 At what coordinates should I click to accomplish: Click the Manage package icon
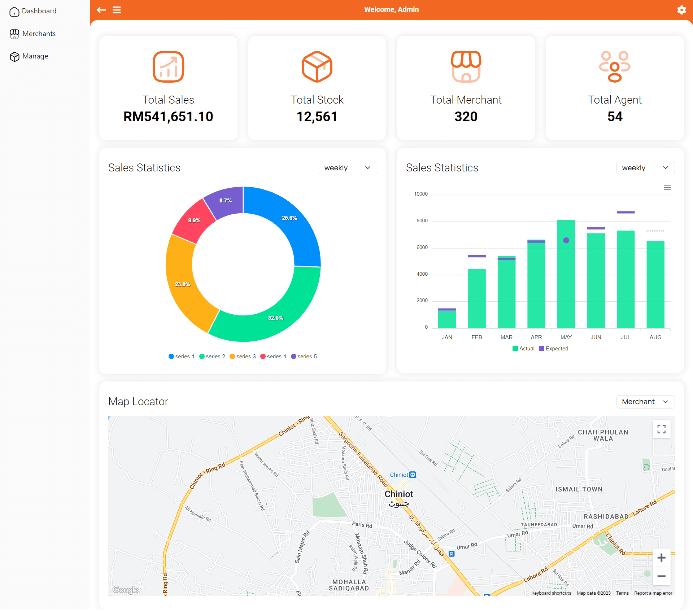coord(14,56)
